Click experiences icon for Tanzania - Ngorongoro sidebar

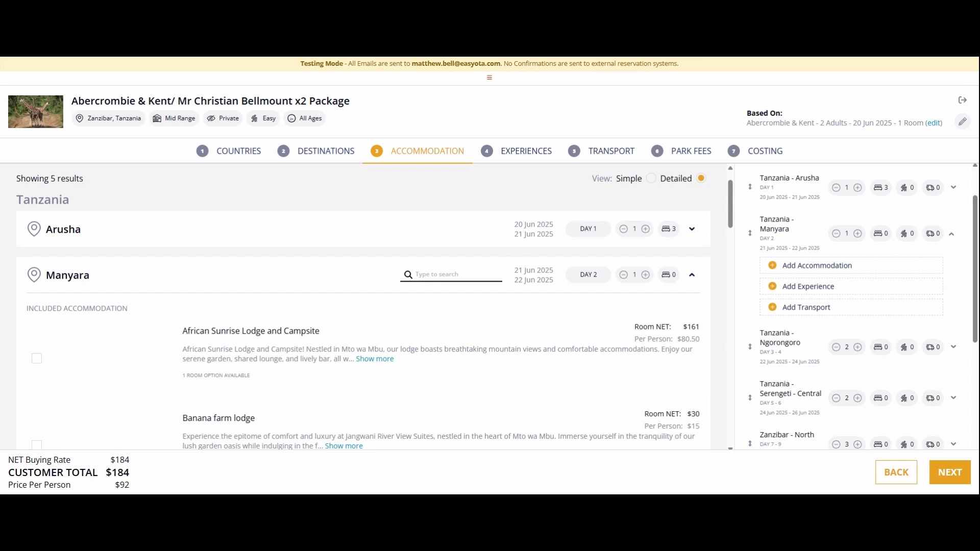907,347
